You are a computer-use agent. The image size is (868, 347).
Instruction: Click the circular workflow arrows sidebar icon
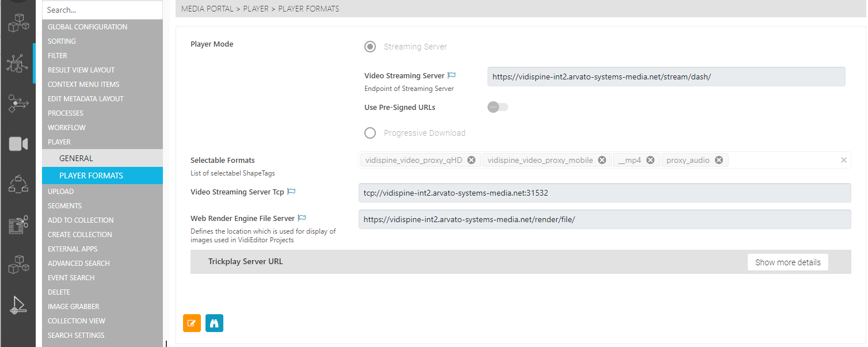(x=18, y=184)
